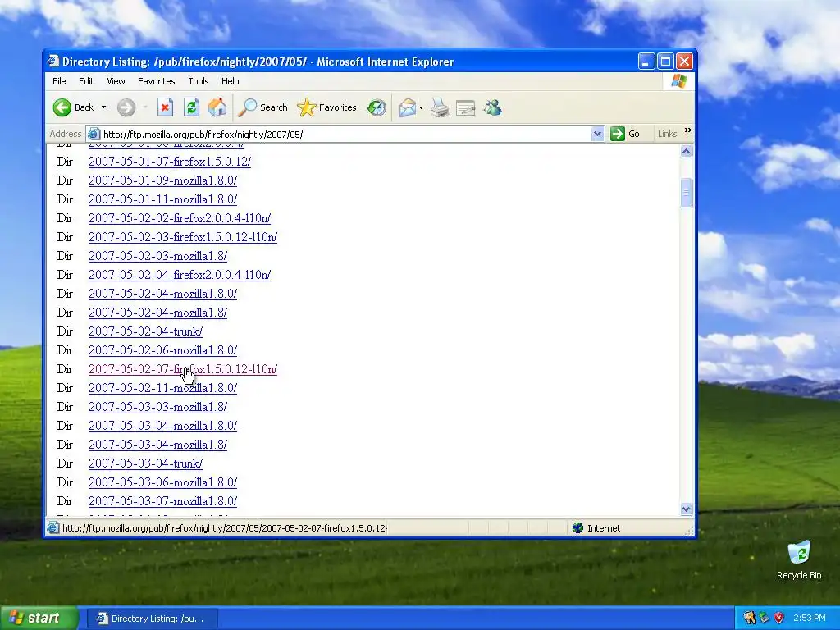This screenshot has height=630, width=840.
Task: Open the Tools menu
Action: (199, 81)
